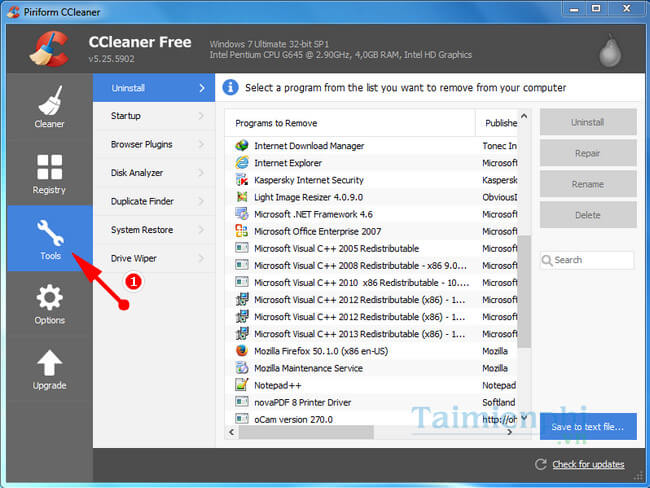
Task: Open the Registry section
Action: tap(49, 172)
